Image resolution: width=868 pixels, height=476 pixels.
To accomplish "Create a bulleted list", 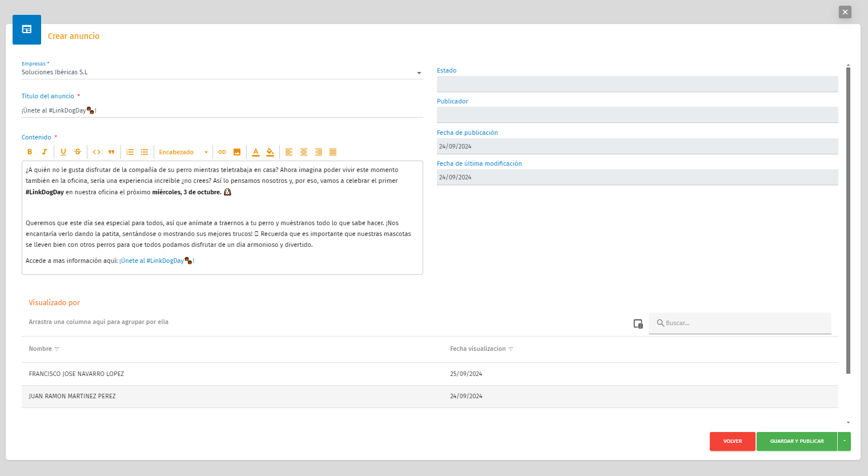I will pos(144,152).
